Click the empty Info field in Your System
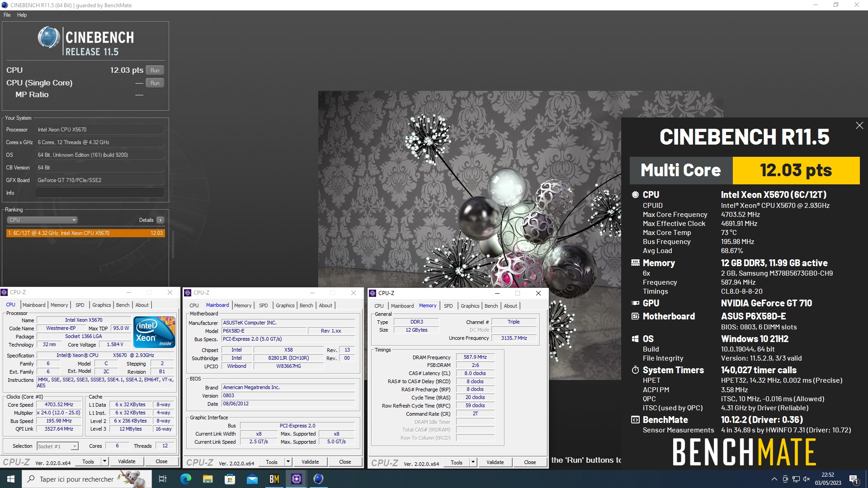This screenshot has width=868, height=488. 100,193
